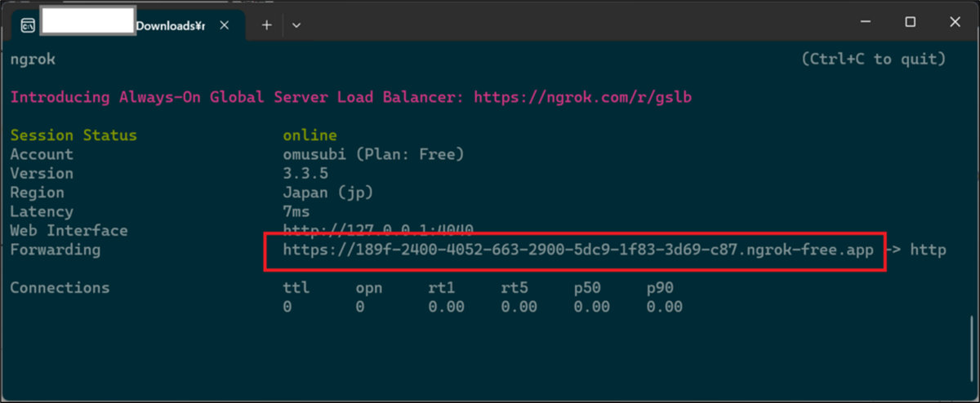This screenshot has width=980, height=403.
Task: Click the 0.00 value under 'p90'
Action: point(665,307)
